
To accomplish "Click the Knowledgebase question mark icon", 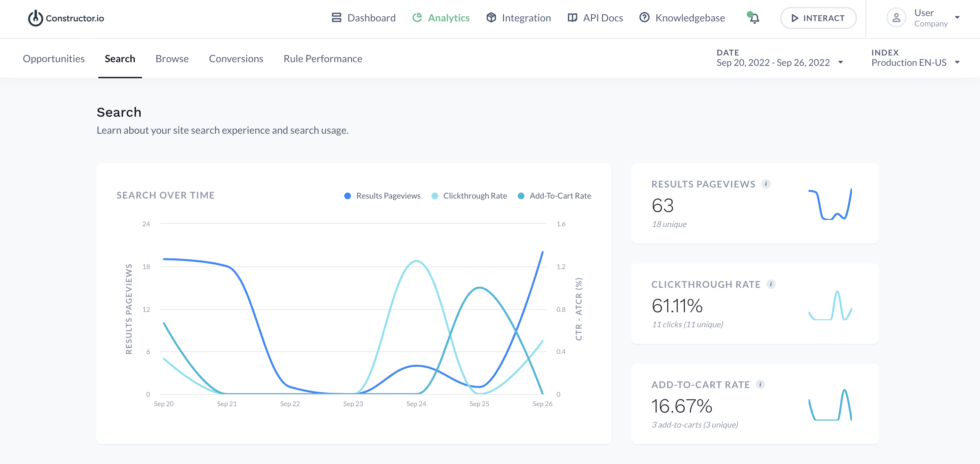I will pos(644,17).
